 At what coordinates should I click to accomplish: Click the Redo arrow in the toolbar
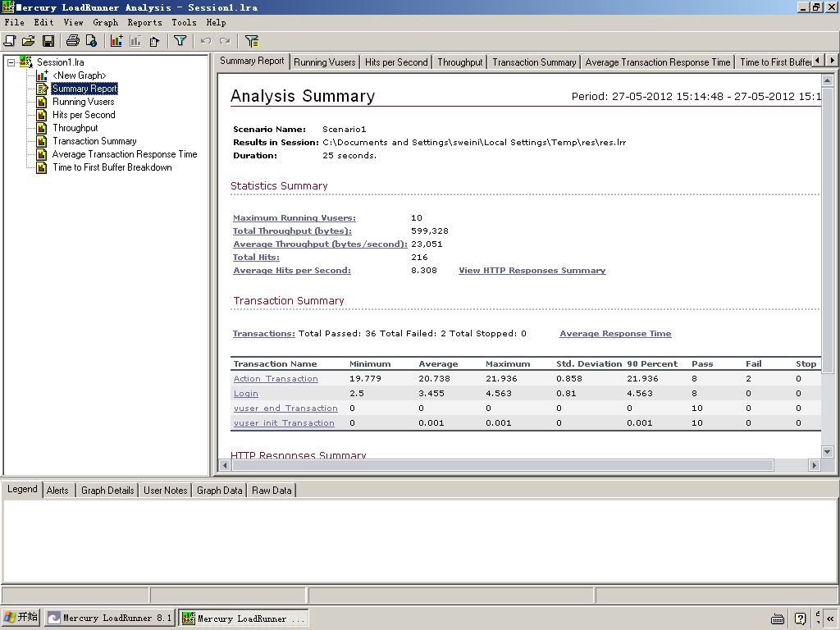point(225,41)
